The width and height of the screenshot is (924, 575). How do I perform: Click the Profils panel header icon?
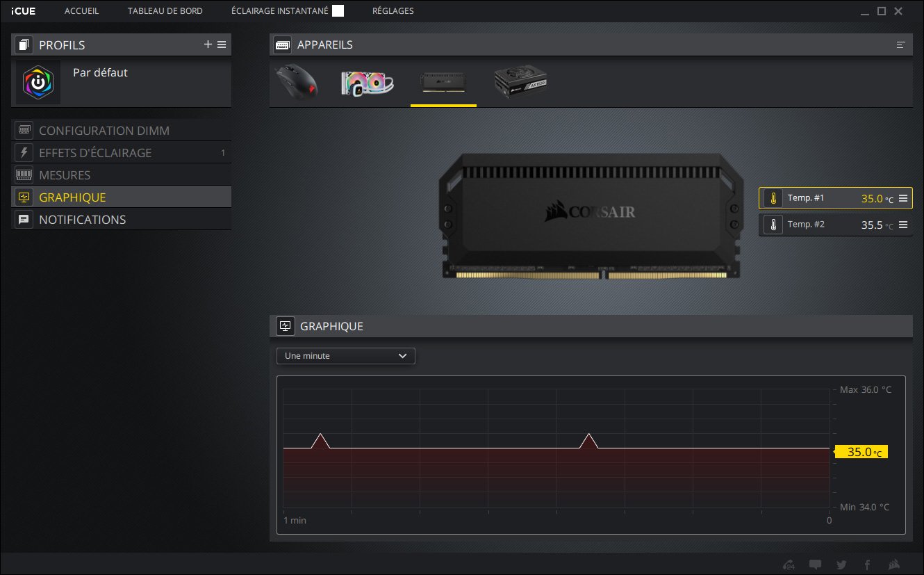click(x=24, y=45)
